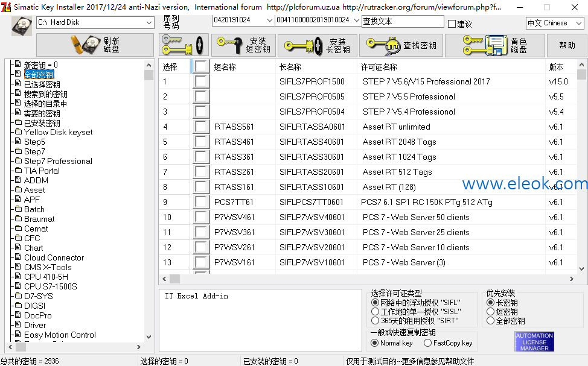Select Step7 Professional tree folder
This screenshot has width=588, height=366.
[58, 161]
